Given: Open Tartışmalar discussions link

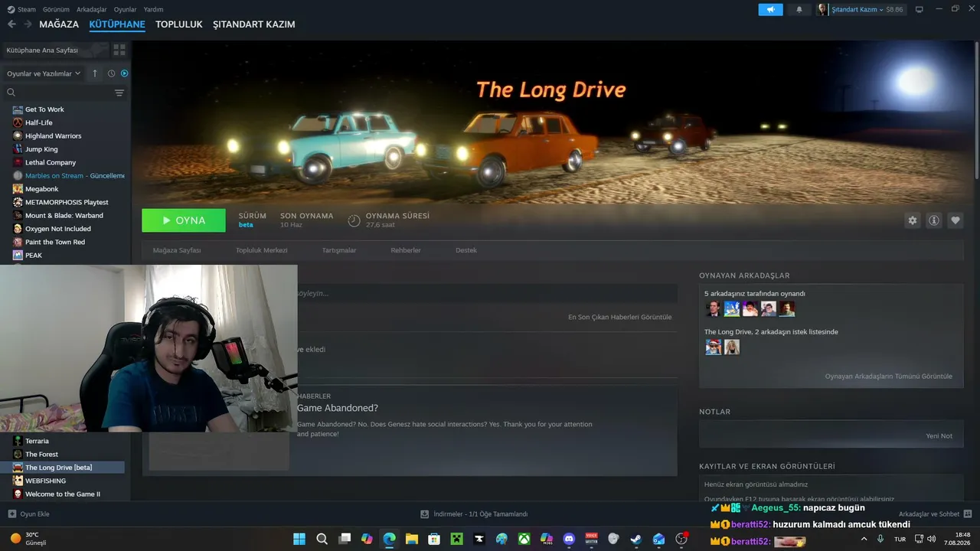Looking at the screenshot, I should (339, 250).
